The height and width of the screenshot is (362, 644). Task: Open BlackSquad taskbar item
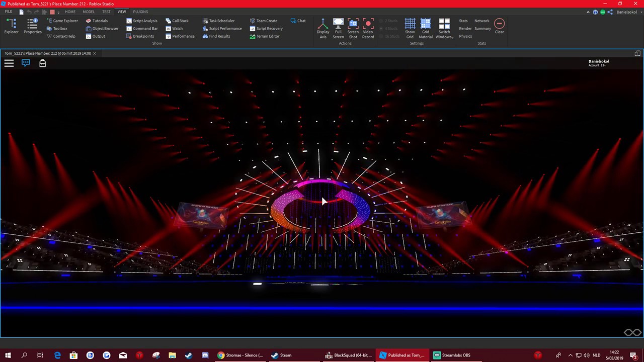click(348, 355)
